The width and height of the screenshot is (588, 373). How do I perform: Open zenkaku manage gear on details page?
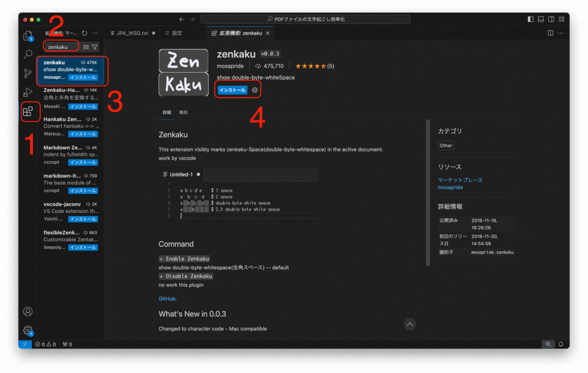(x=254, y=90)
